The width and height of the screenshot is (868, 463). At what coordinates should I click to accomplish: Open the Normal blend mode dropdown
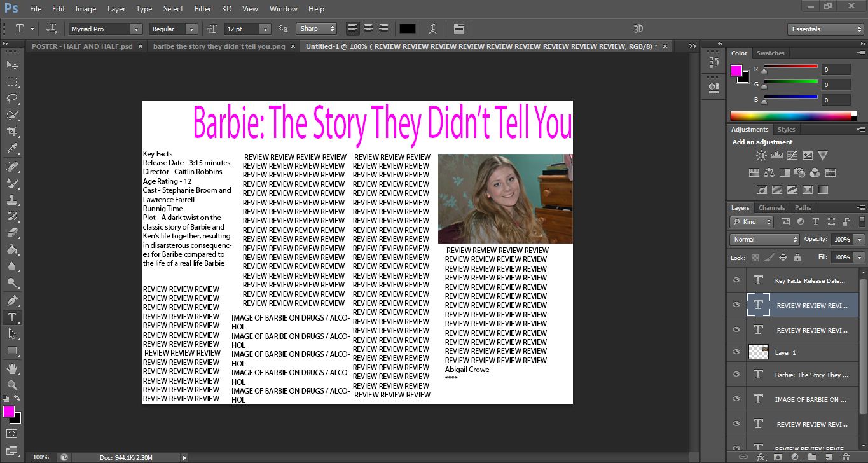(x=764, y=240)
